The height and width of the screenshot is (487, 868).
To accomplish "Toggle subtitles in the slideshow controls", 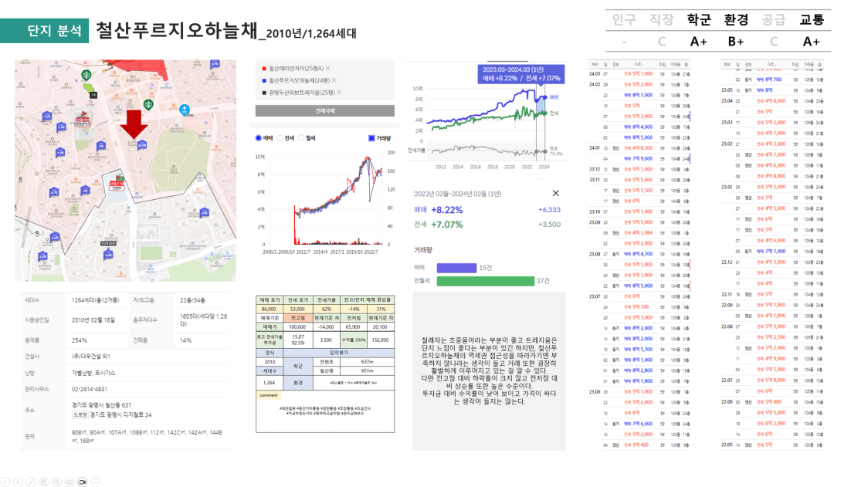I will point(70,482).
